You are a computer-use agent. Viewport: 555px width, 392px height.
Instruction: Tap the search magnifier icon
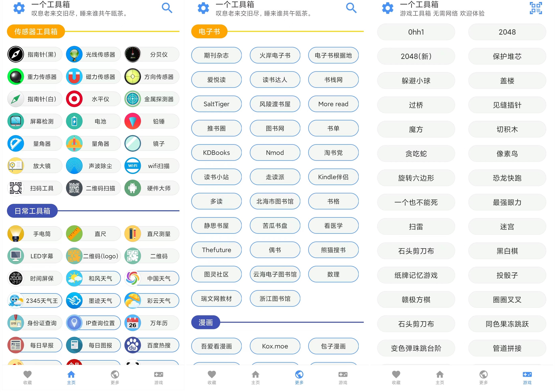tap(167, 8)
